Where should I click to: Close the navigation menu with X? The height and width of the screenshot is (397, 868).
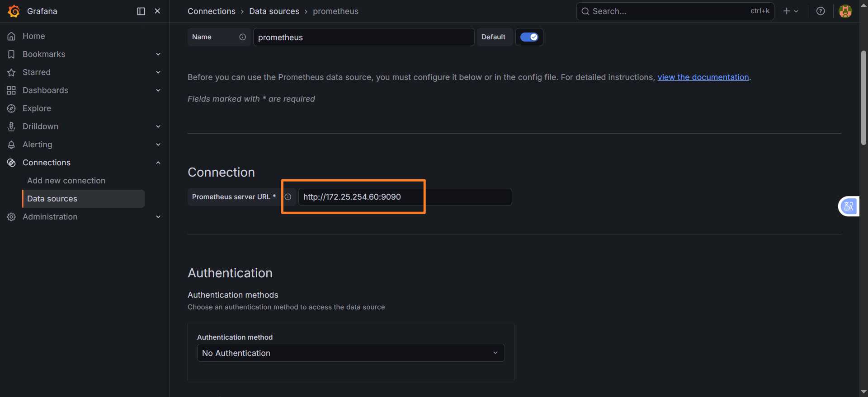[157, 11]
